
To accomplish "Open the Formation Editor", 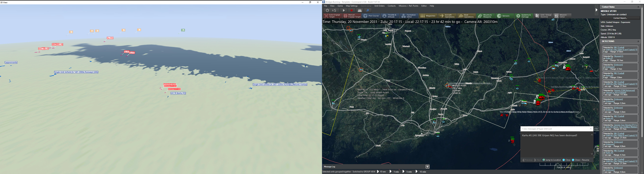I will pos(409,16).
